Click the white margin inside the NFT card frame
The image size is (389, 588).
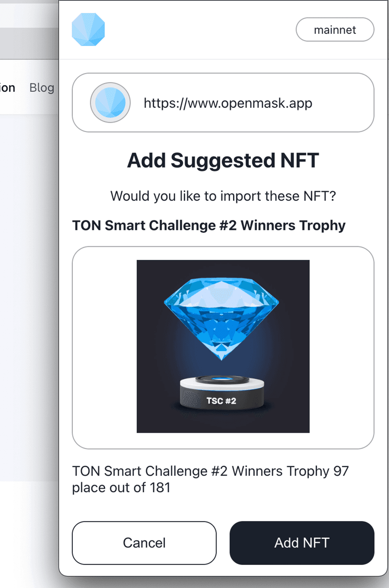click(x=104, y=348)
